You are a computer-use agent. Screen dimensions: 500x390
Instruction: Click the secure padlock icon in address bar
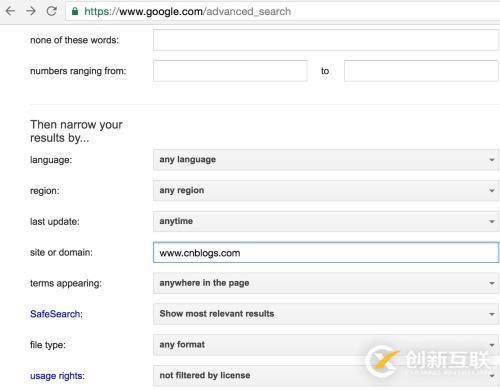(75, 11)
